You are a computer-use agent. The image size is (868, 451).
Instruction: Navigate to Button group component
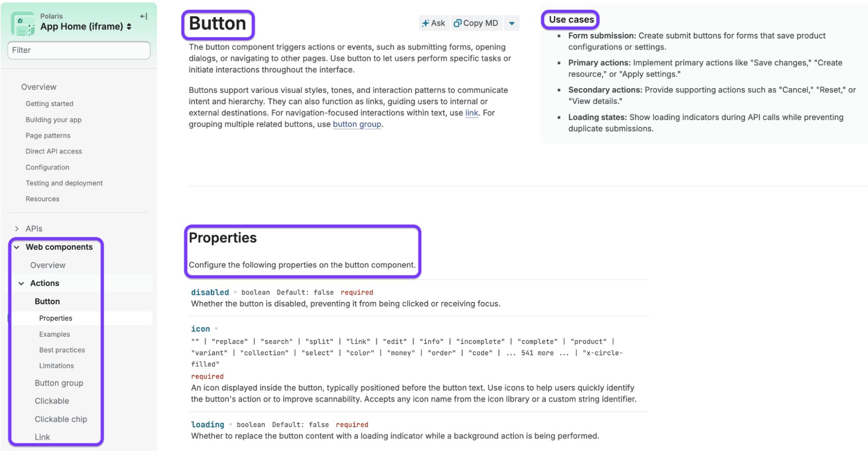[59, 383]
